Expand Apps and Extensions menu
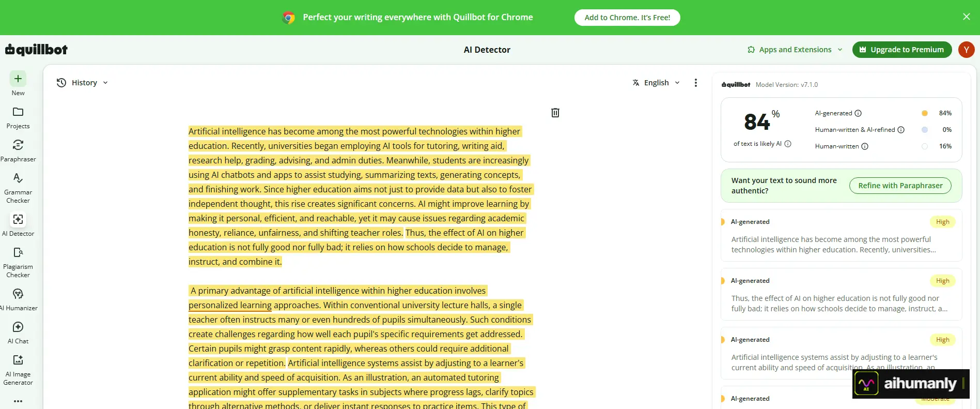Screen dimensions: 980x409 pos(795,50)
